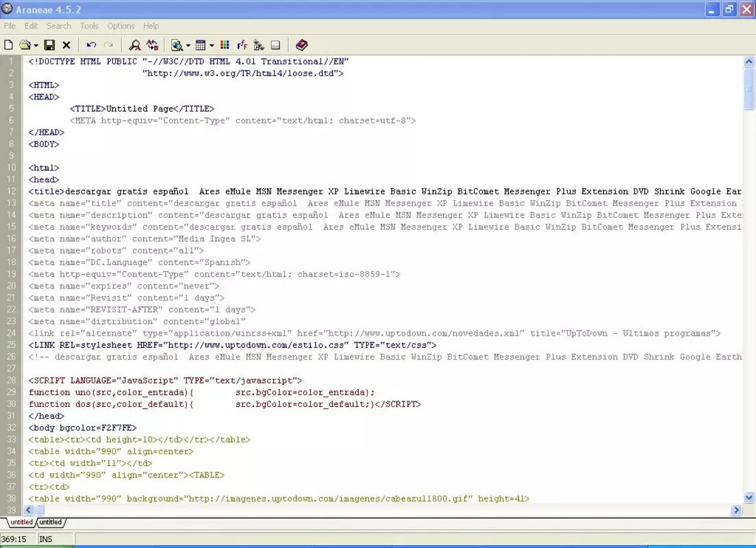This screenshot has width=756, height=548.
Task: Click the <TITLE>Untitled Page</TITLE> line
Action: point(142,108)
